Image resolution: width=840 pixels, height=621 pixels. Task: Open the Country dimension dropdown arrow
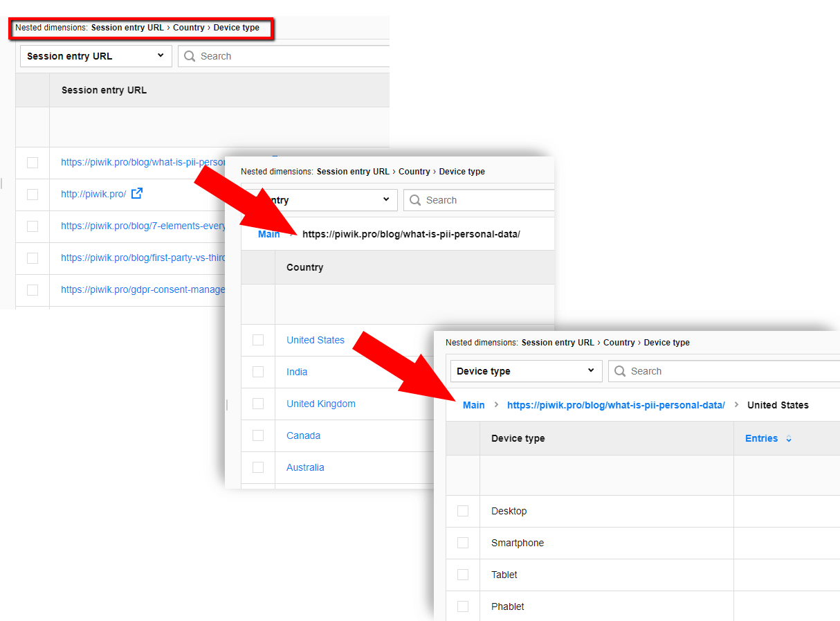point(386,200)
